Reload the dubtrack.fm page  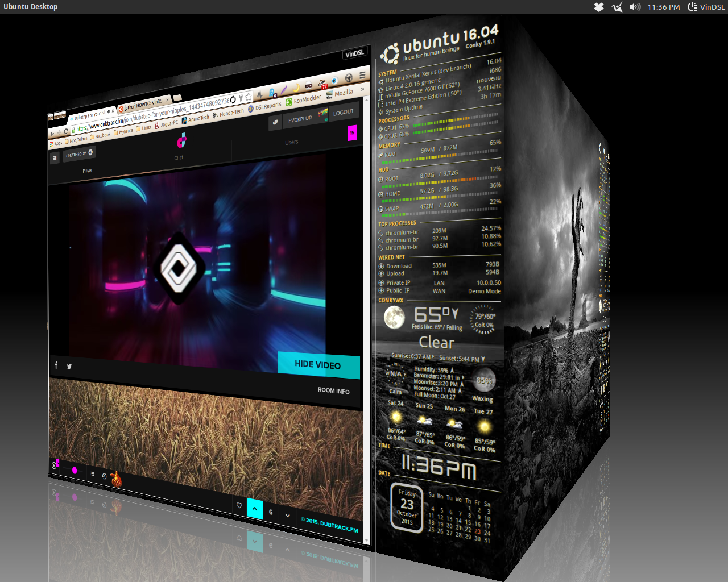coord(65,131)
